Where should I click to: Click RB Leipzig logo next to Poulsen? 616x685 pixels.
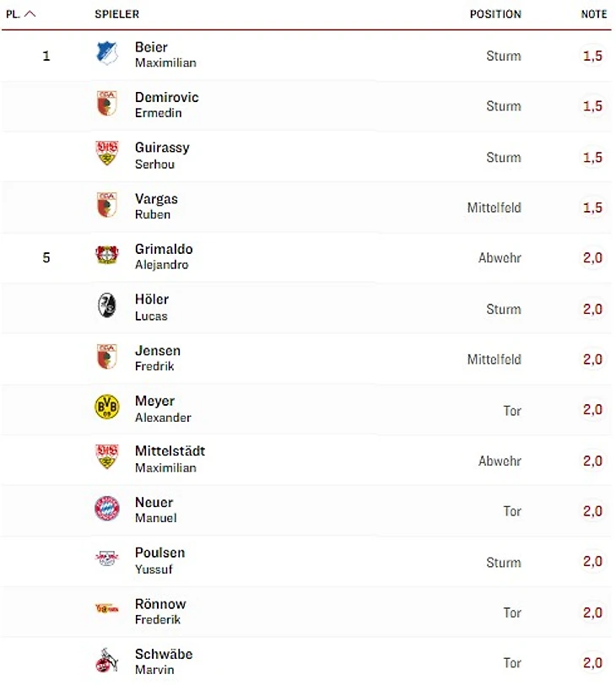click(x=107, y=560)
